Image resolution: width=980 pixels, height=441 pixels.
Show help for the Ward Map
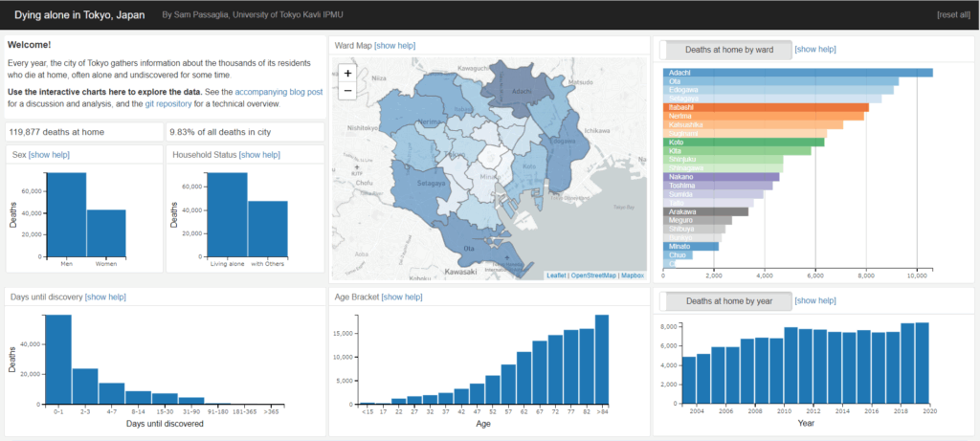coord(394,46)
